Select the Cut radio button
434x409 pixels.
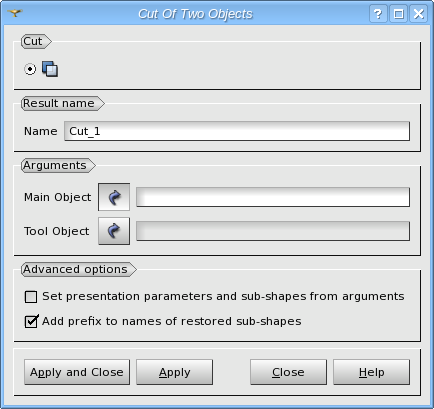coord(30,69)
